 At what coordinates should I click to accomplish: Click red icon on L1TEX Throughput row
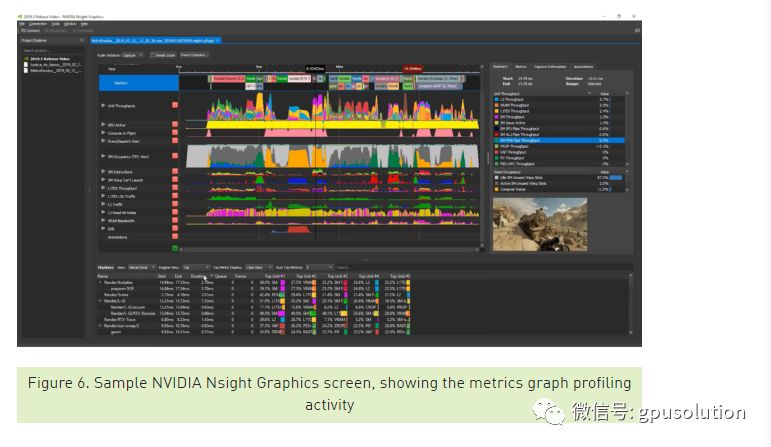tap(175, 188)
